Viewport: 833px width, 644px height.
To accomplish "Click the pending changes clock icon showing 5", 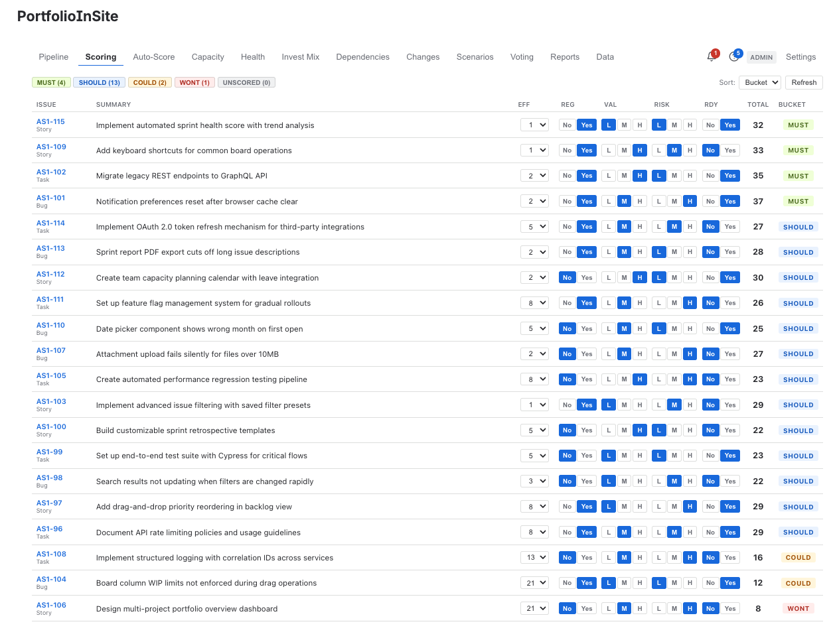I will pos(733,58).
